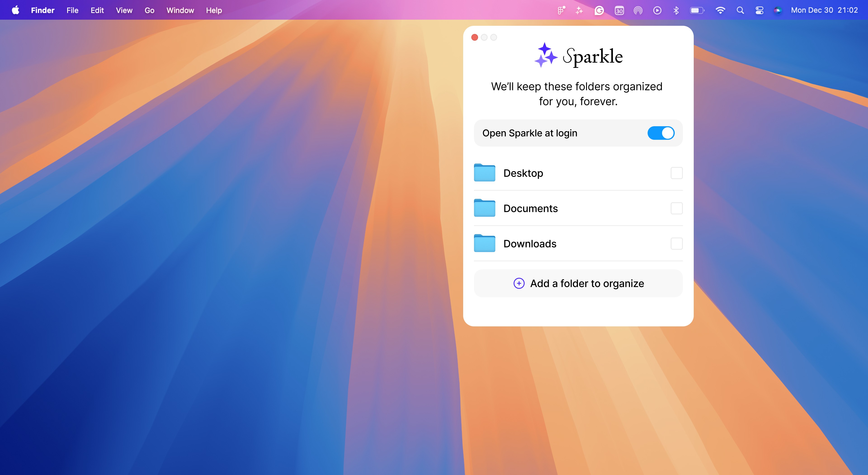The image size is (868, 475).
Task: Select the "Documents" folder name
Action: pos(531,208)
